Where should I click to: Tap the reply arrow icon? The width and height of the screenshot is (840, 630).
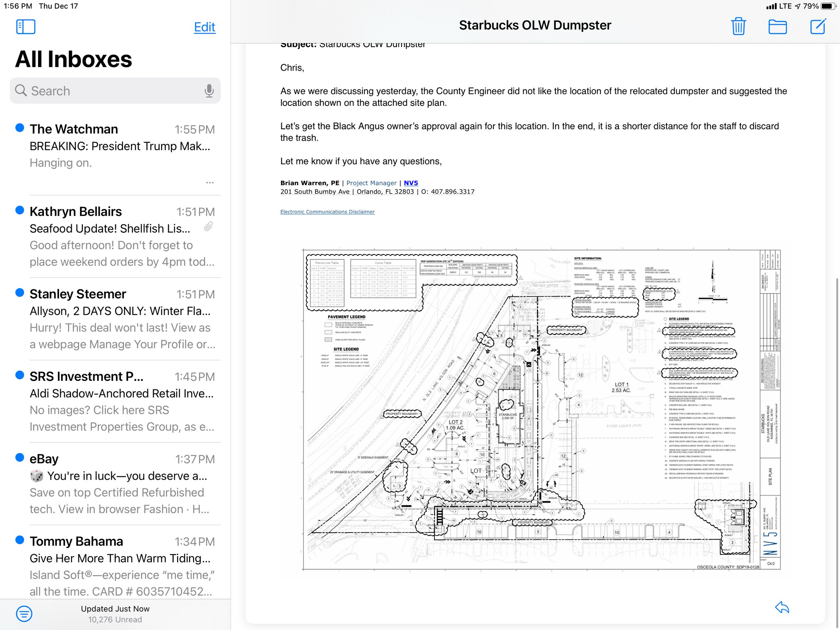(x=782, y=607)
